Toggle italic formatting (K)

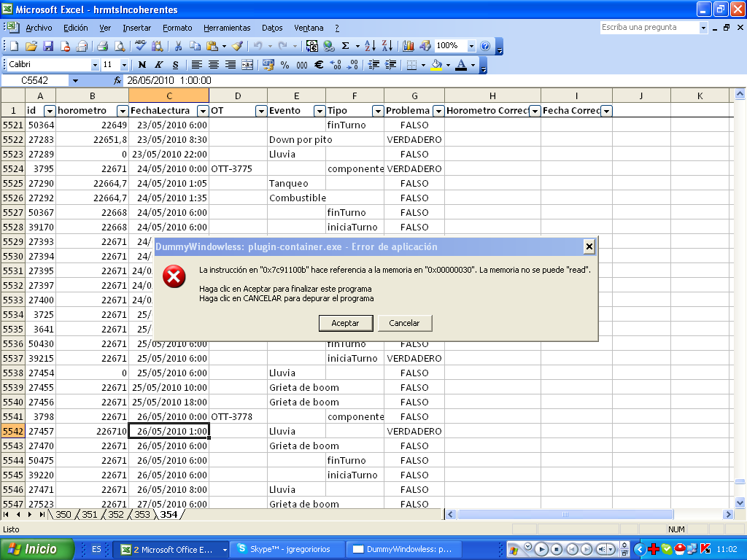click(158, 65)
